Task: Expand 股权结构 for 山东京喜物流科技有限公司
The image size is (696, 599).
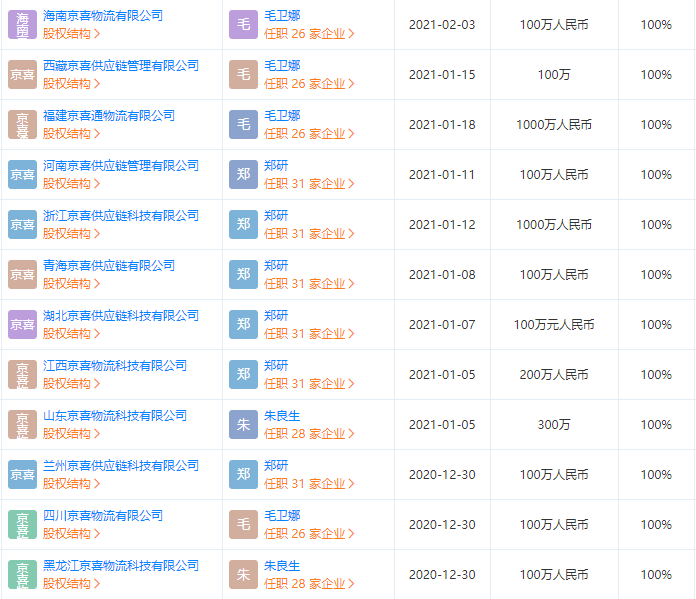Action: [x=71, y=434]
